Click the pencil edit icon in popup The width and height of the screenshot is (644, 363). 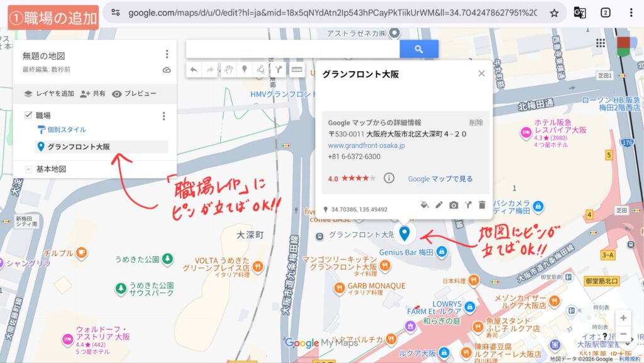[439, 204]
